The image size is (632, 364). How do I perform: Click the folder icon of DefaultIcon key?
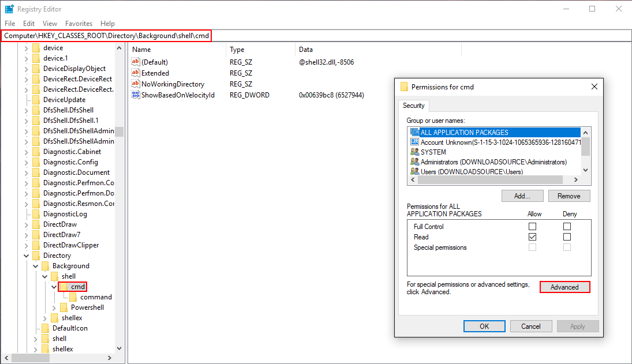(x=46, y=328)
